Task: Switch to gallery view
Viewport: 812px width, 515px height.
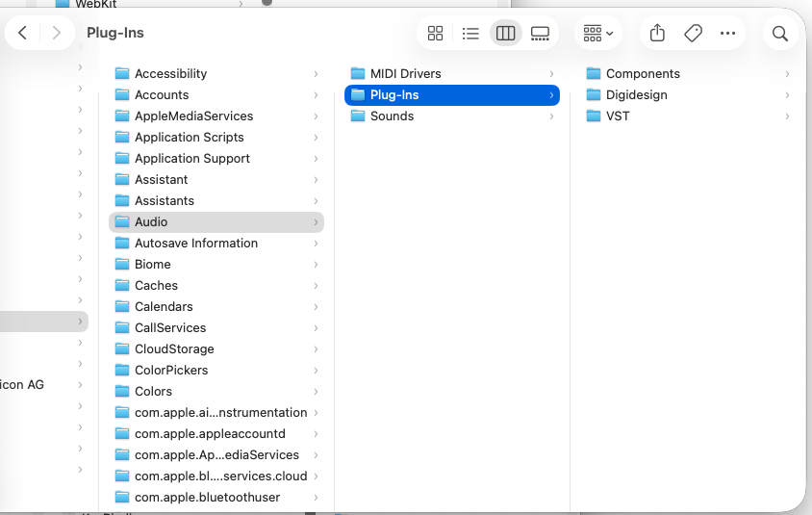Action: click(x=540, y=33)
